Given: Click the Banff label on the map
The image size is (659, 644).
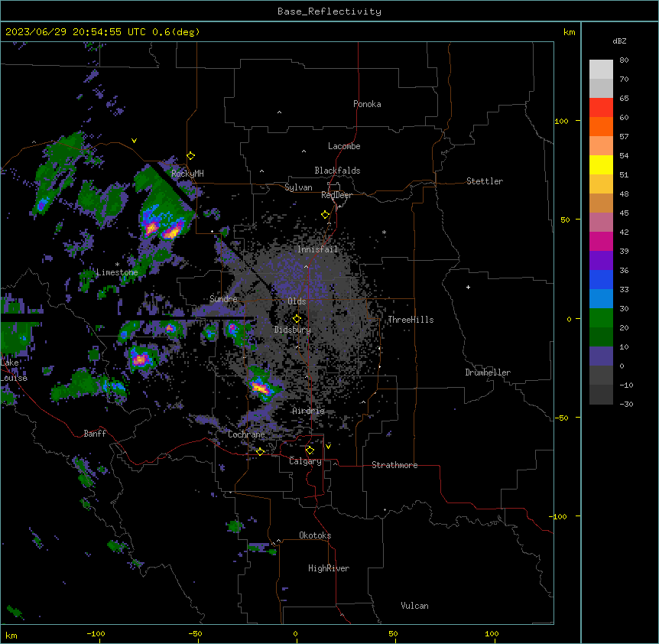Looking at the screenshot, I should pyautogui.click(x=95, y=434).
